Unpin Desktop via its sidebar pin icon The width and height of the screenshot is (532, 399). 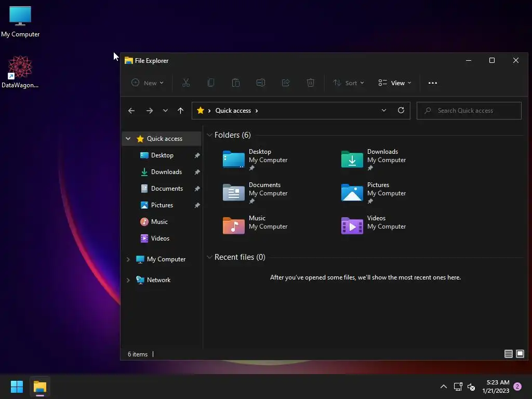[x=197, y=155]
